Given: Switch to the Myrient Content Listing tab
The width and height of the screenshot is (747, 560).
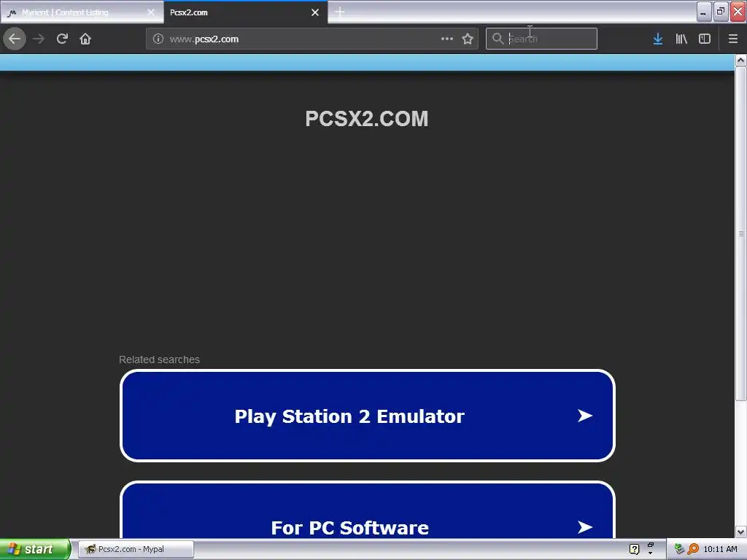Looking at the screenshot, I should [x=82, y=12].
